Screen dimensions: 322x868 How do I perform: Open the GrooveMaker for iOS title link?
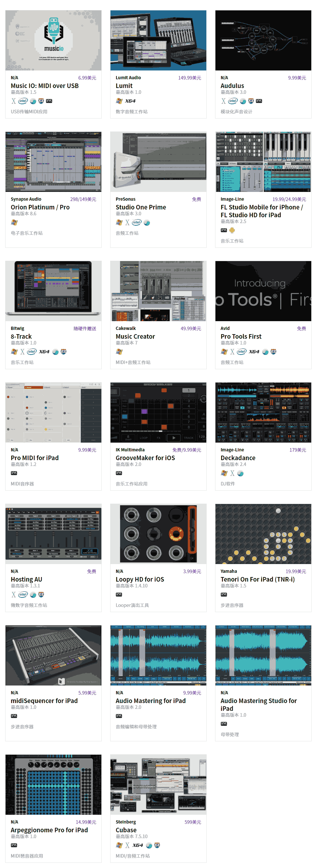tap(145, 458)
